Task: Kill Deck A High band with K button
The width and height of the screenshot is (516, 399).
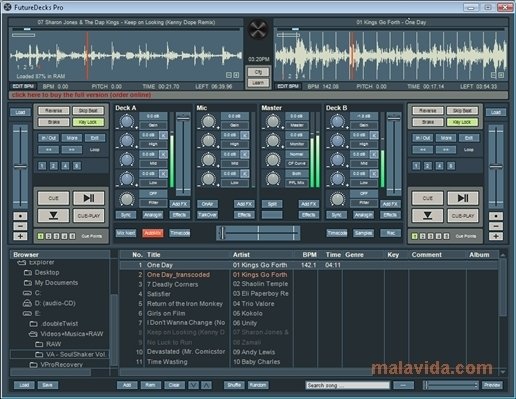Action: point(163,135)
